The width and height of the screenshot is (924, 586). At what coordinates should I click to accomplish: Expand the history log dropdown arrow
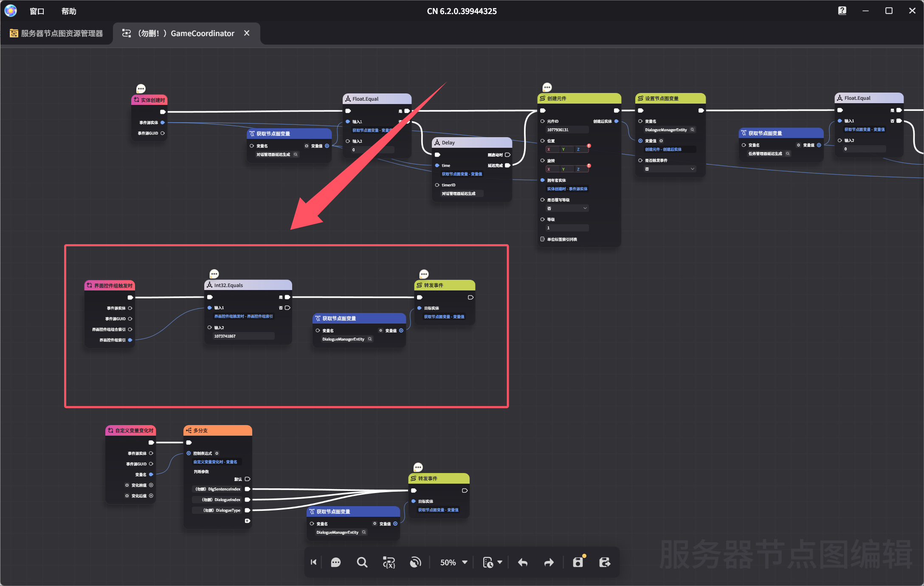click(x=500, y=563)
